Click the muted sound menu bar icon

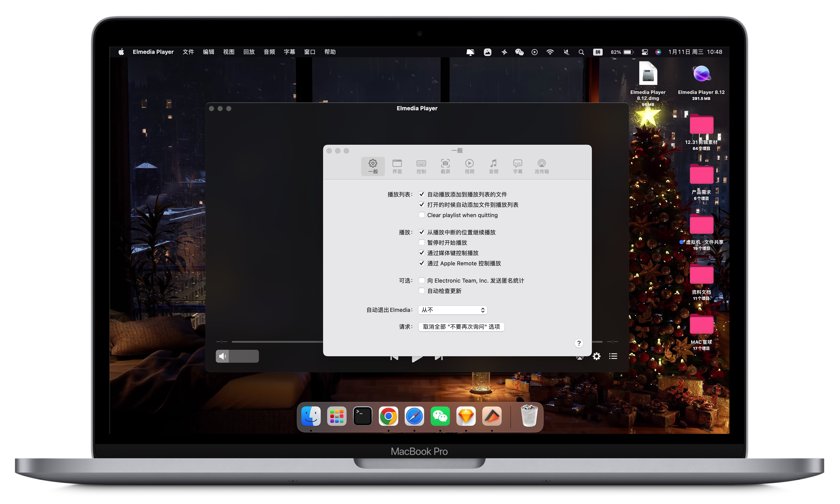[566, 52]
